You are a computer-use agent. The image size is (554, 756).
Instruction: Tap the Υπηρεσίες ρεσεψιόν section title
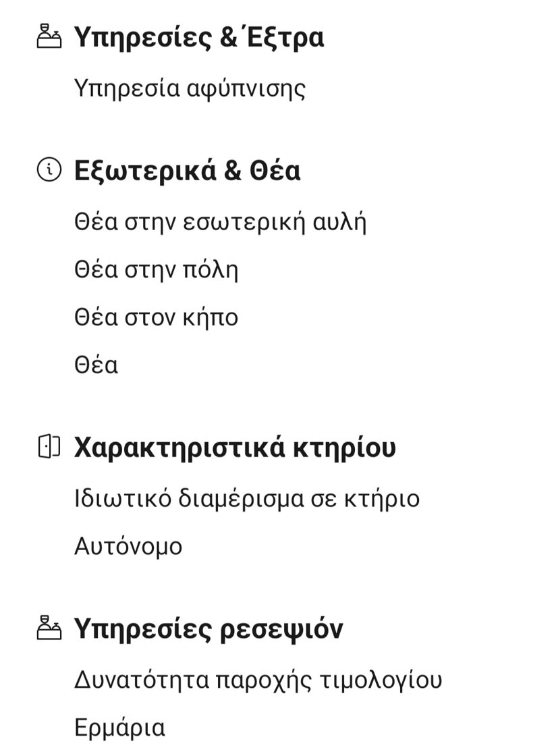(x=208, y=629)
